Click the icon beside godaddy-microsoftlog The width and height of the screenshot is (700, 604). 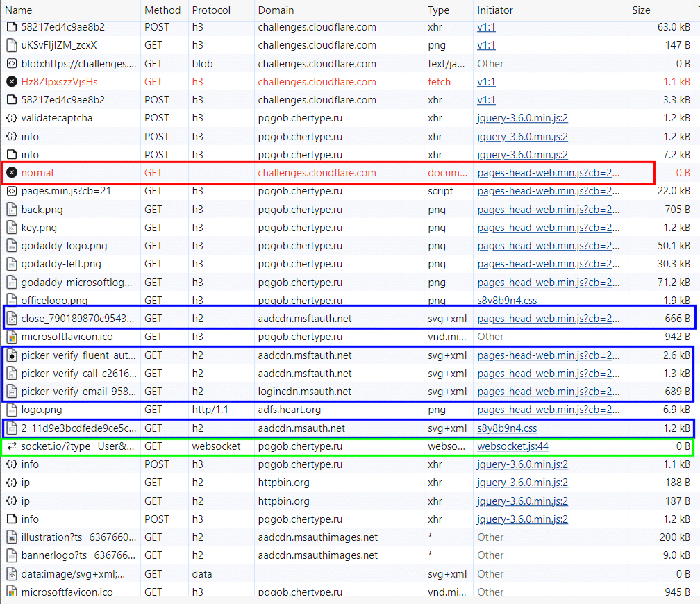point(12,282)
